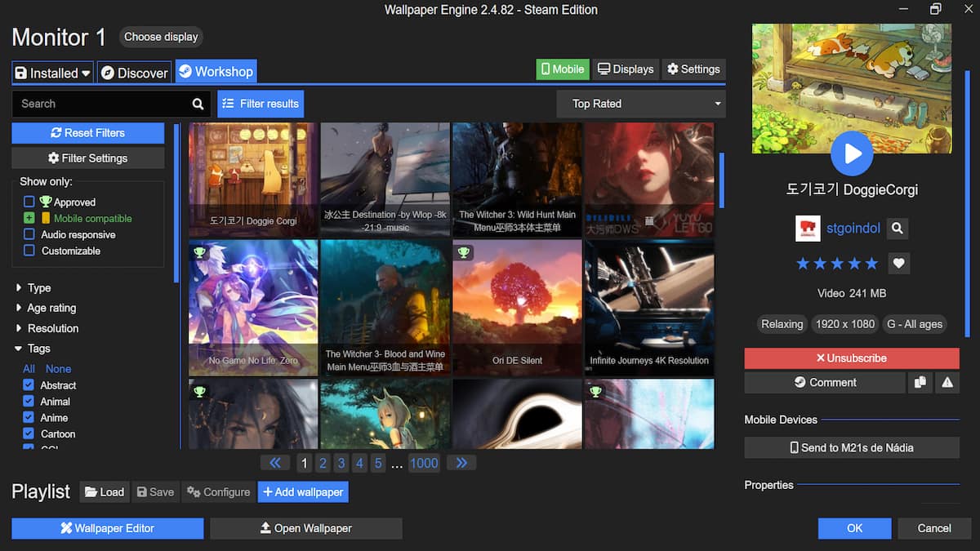Switch to the Discover tab
This screenshot has width=980, height=551.
point(135,73)
